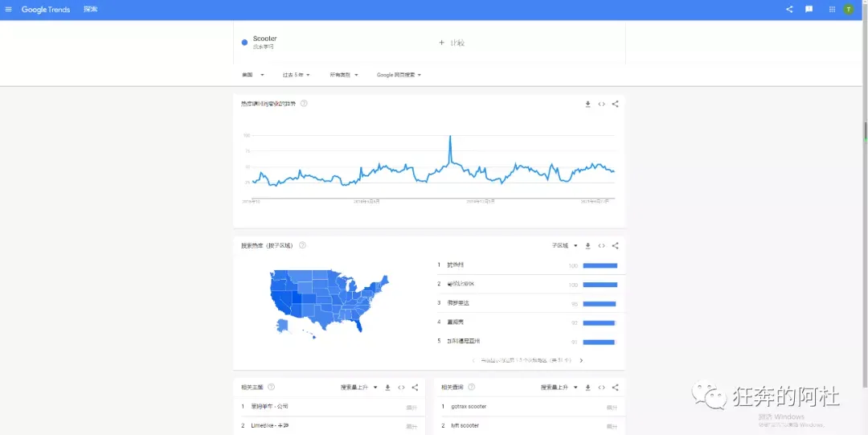Click the gotrax scooter related query
The image size is (868, 435).
pyautogui.click(x=469, y=407)
